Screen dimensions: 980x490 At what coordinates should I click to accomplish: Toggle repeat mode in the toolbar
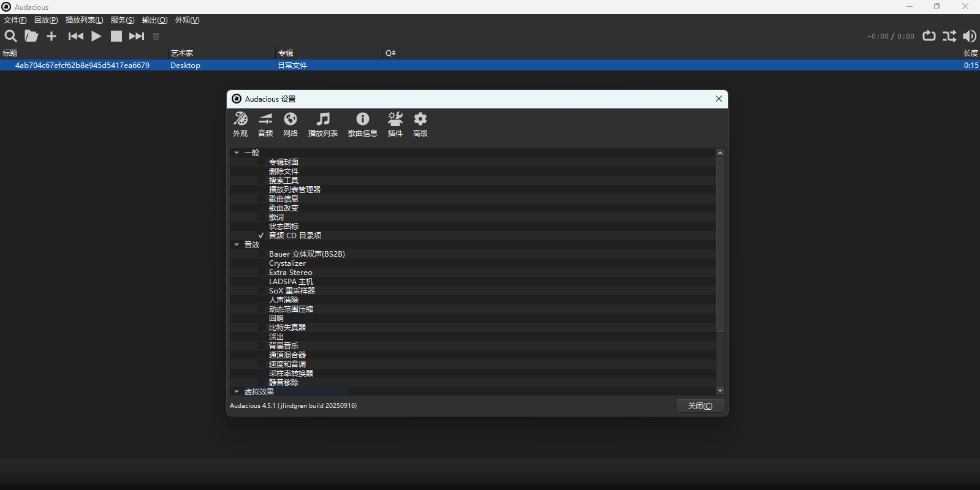tap(929, 36)
